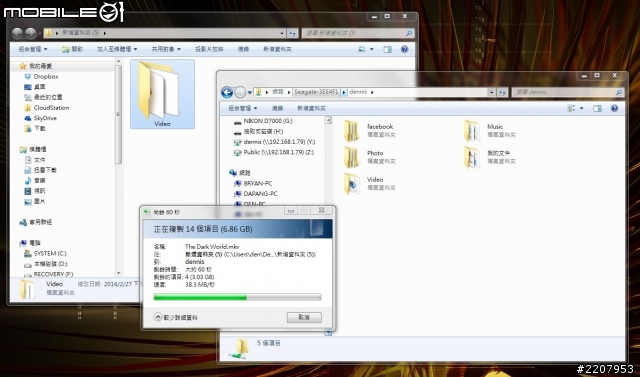Screen dimensions: 640x377
Task: Select CloudStation in the back window sidebar
Action: [x=51, y=108]
